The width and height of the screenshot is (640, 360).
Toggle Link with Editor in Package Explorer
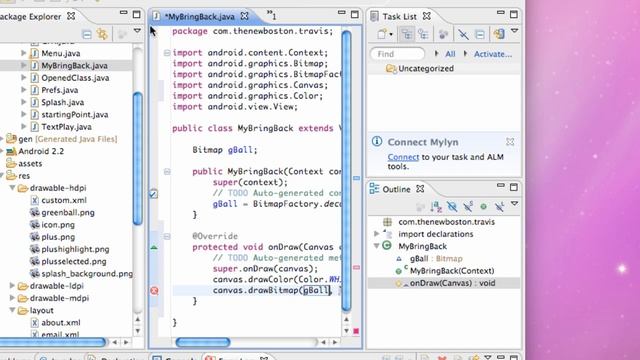coord(102,34)
